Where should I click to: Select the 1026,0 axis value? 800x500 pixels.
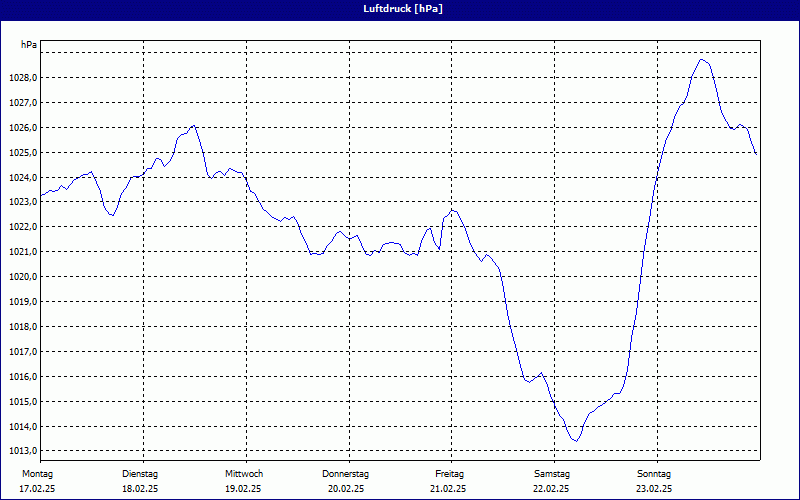(23, 128)
